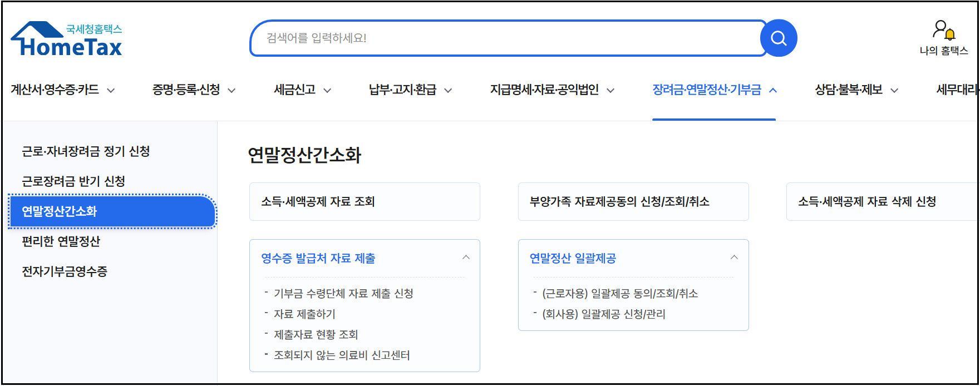Viewport: 980px width, 386px height.
Task: Expand chevron next to 계산서·영수증·카드
Action: [x=111, y=91]
